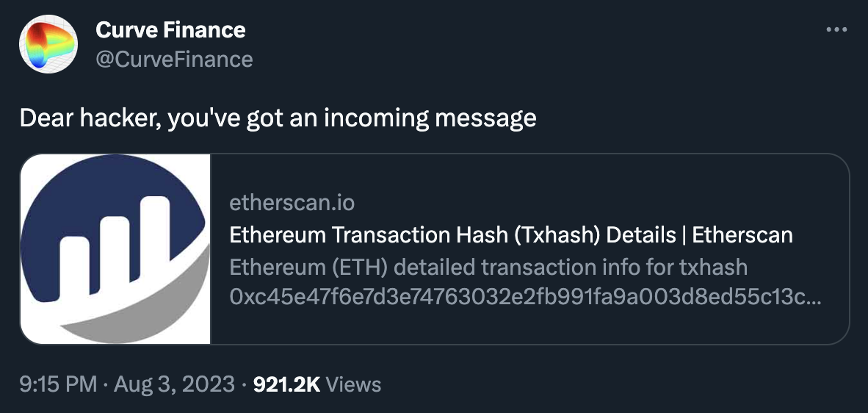This screenshot has height=413, width=868.
Task: Click the card description about ETH transaction info
Action: (488, 267)
